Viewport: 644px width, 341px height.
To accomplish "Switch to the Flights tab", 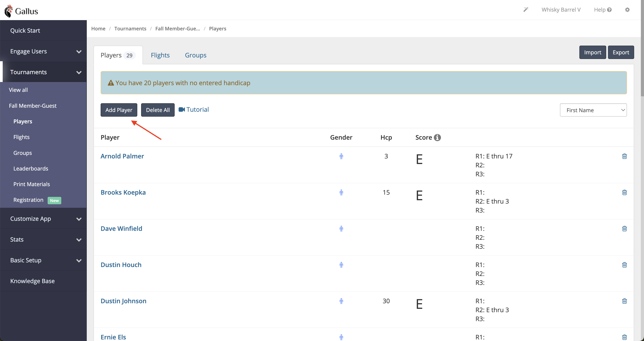I will click(x=160, y=55).
